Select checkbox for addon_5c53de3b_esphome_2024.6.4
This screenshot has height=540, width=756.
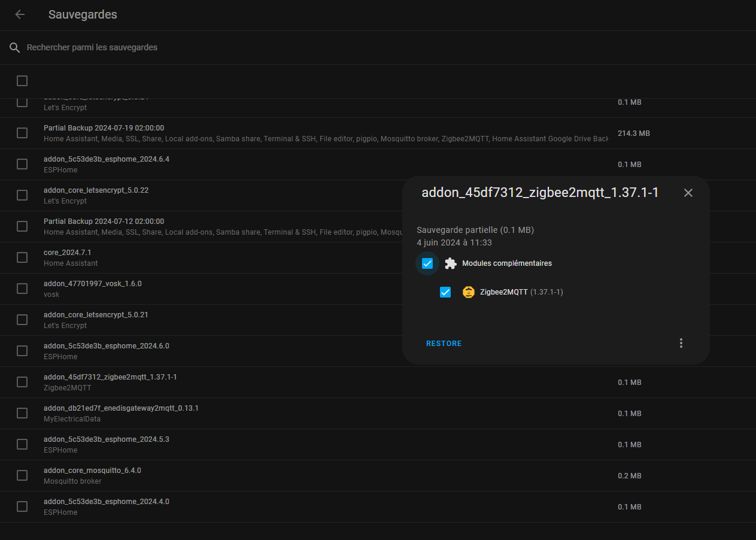(x=22, y=164)
